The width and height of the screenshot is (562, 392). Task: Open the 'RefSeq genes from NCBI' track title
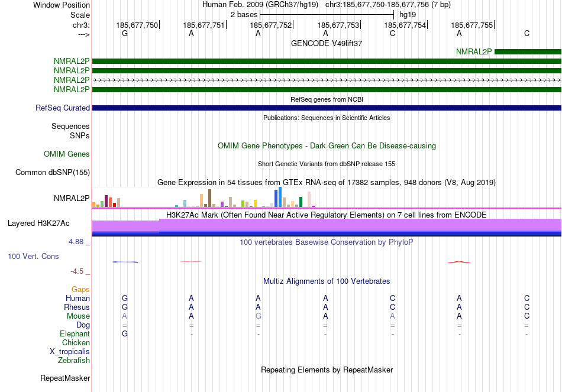[x=327, y=99]
